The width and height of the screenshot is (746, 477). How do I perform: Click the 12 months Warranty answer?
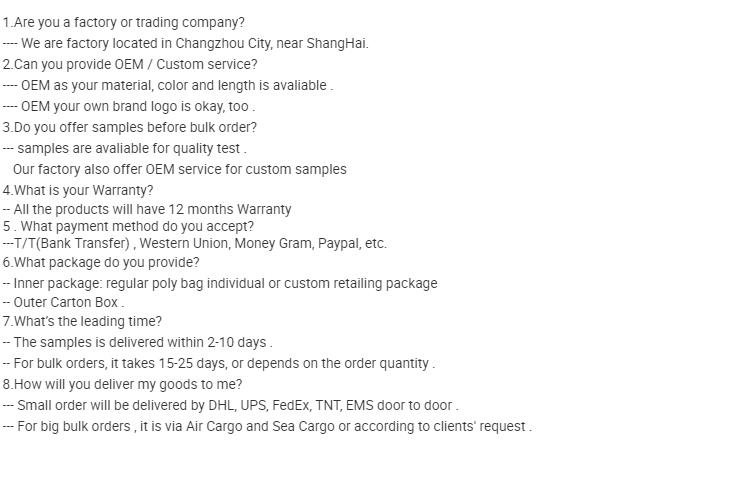click(x=147, y=209)
